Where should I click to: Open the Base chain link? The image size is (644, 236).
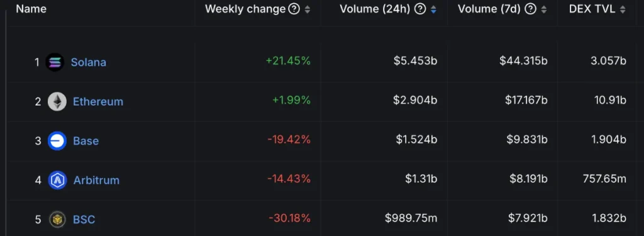(x=86, y=141)
